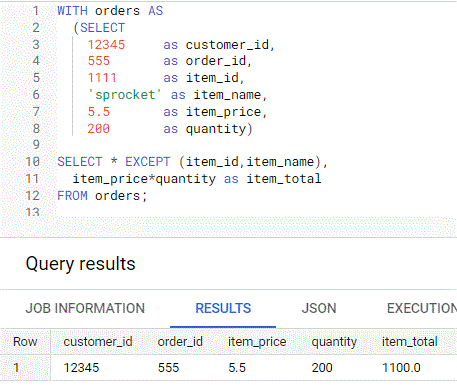Click SELECT keyword on line 10

pyautogui.click(x=80, y=162)
